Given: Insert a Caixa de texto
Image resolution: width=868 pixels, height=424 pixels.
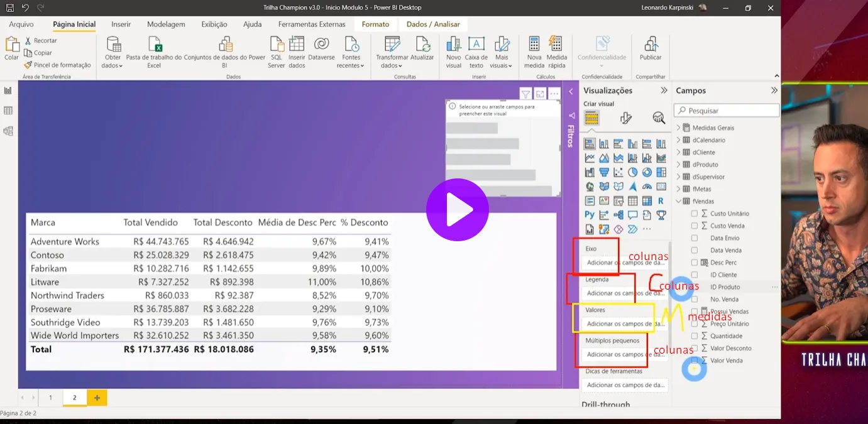Looking at the screenshot, I should [476, 45].
